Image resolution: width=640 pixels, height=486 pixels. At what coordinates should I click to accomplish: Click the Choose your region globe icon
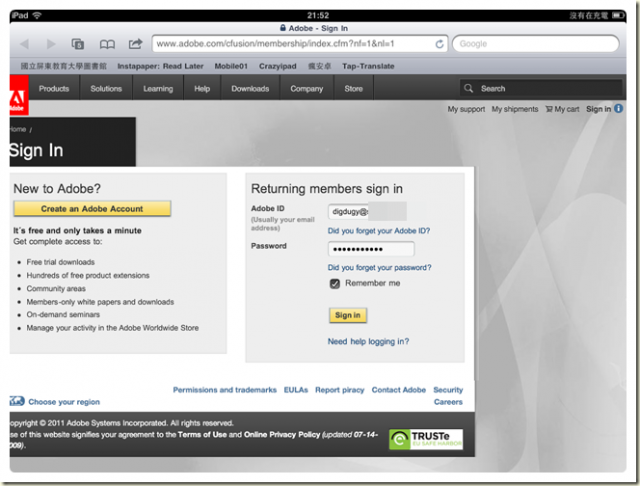point(17,401)
